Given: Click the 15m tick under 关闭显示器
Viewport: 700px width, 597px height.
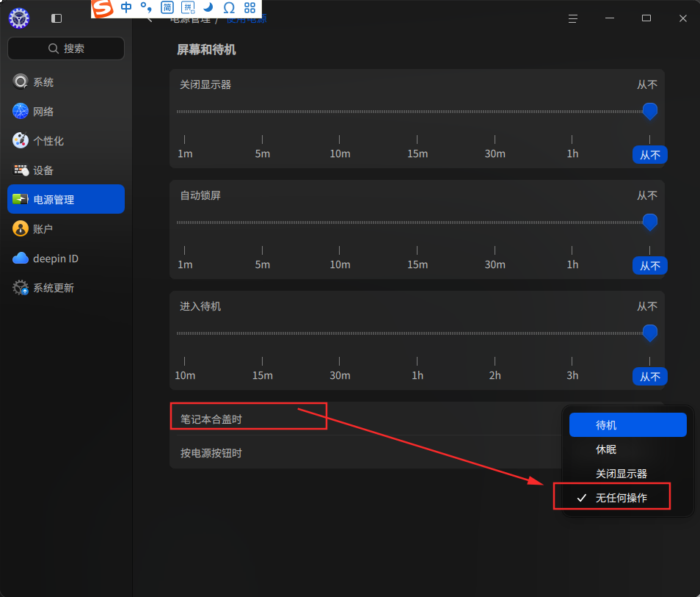Looking at the screenshot, I should click(418, 148).
